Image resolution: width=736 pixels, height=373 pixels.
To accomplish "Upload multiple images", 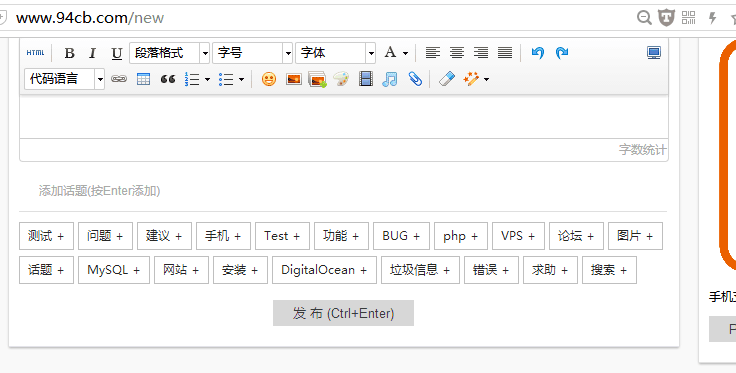I will 317,79.
